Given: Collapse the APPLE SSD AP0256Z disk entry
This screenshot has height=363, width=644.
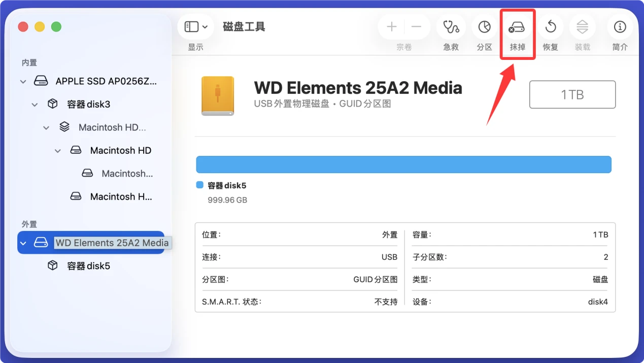Looking at the screenshot, I should coord(23,81).
